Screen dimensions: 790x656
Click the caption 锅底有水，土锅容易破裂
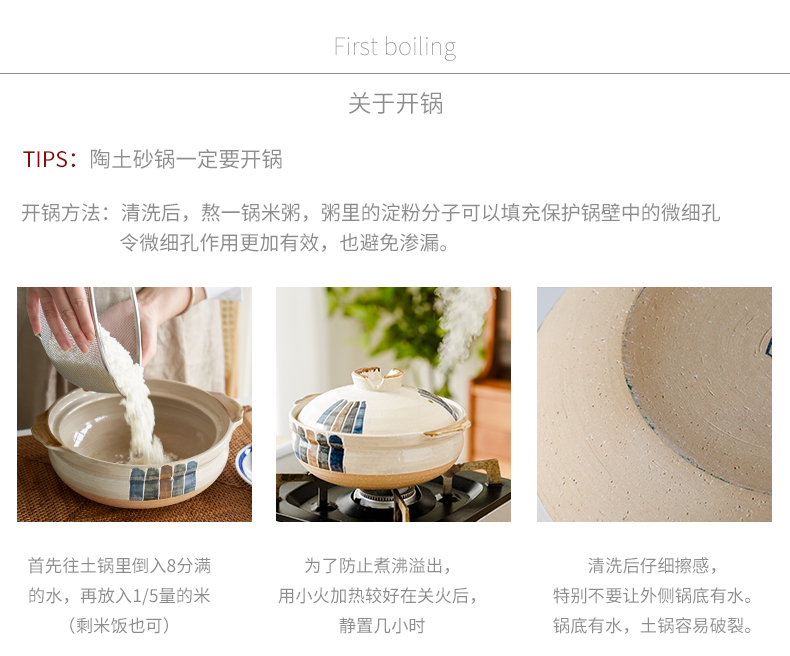tap(653, 626)
